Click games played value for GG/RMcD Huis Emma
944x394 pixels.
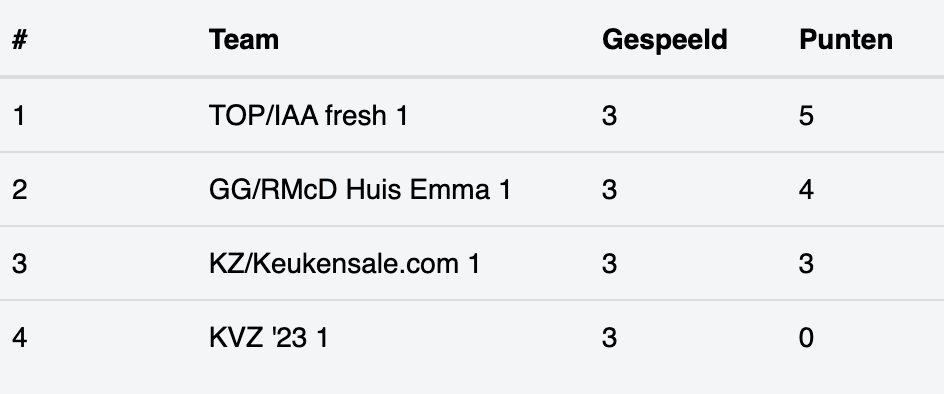609,190
